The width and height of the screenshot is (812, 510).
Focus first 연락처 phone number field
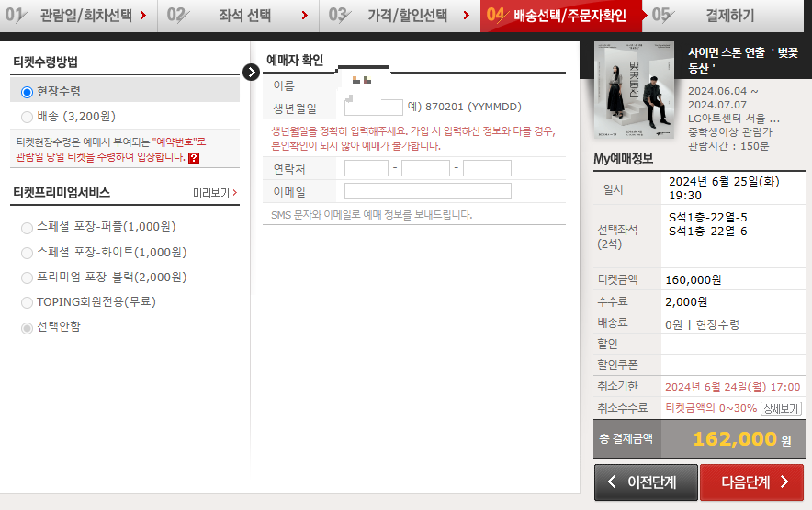(x=367, y=168)
